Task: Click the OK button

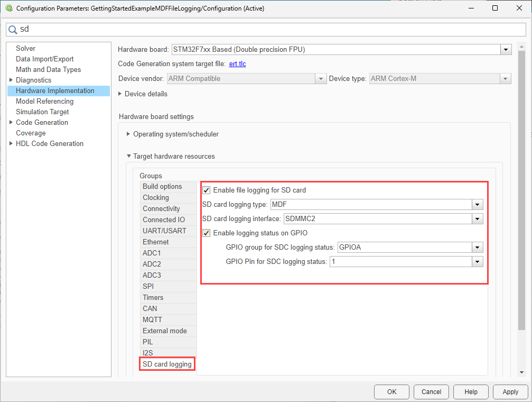Action: (391, 392)
